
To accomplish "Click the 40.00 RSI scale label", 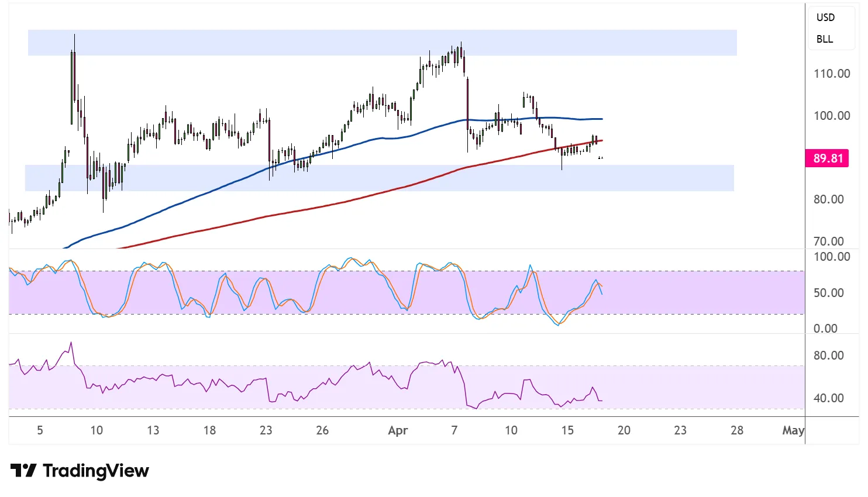I will pos(828,398).
